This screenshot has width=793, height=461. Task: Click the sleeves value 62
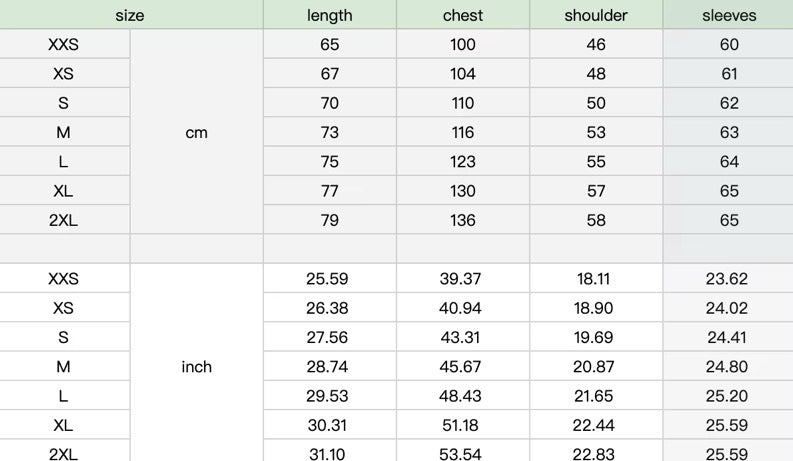point(729,103)
